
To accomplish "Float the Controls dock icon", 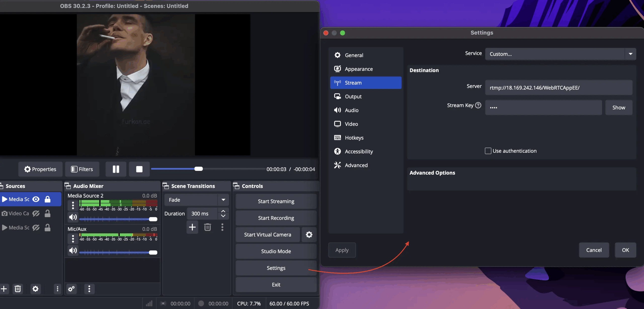I will [236, 186].
